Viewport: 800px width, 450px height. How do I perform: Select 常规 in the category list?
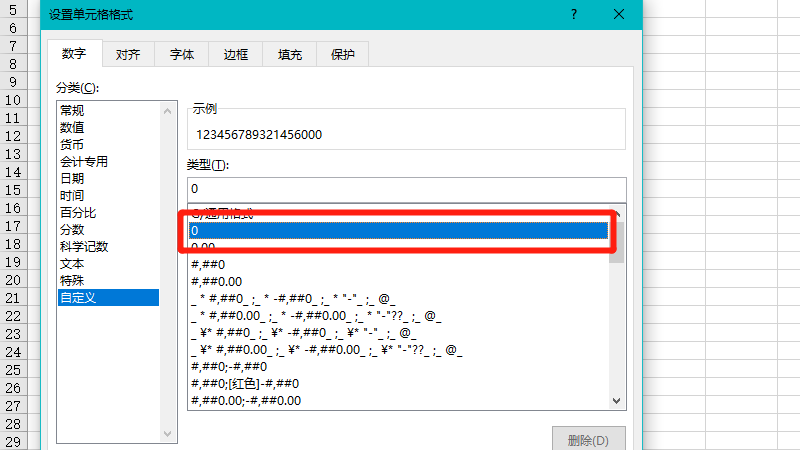coord(72,111)
